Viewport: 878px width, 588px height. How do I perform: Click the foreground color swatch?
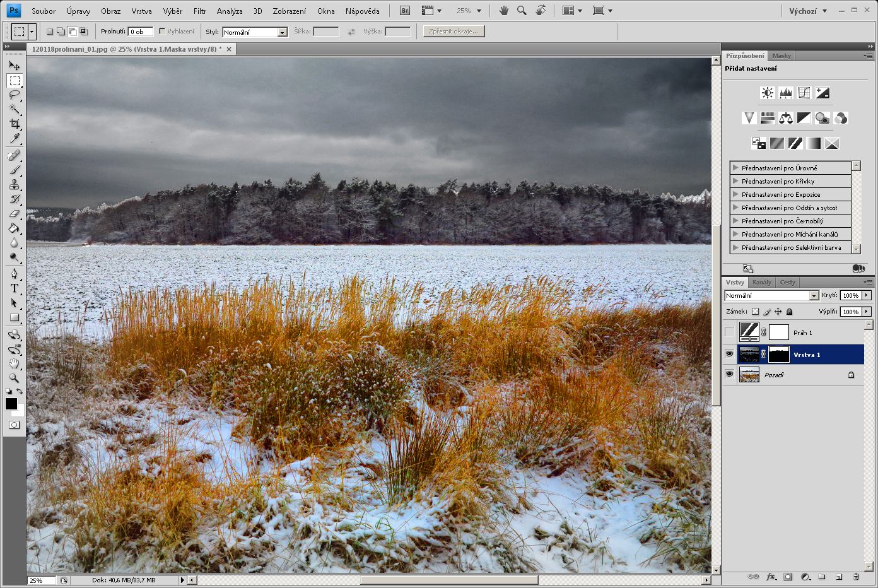click(11, 404)
